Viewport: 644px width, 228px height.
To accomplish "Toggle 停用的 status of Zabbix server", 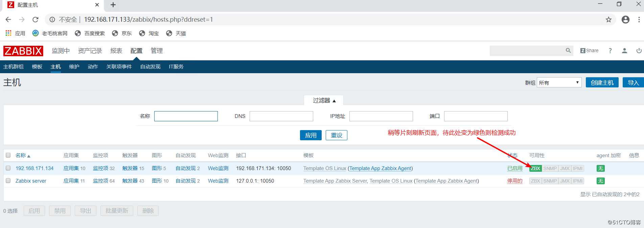I will (x=515, y=181).
